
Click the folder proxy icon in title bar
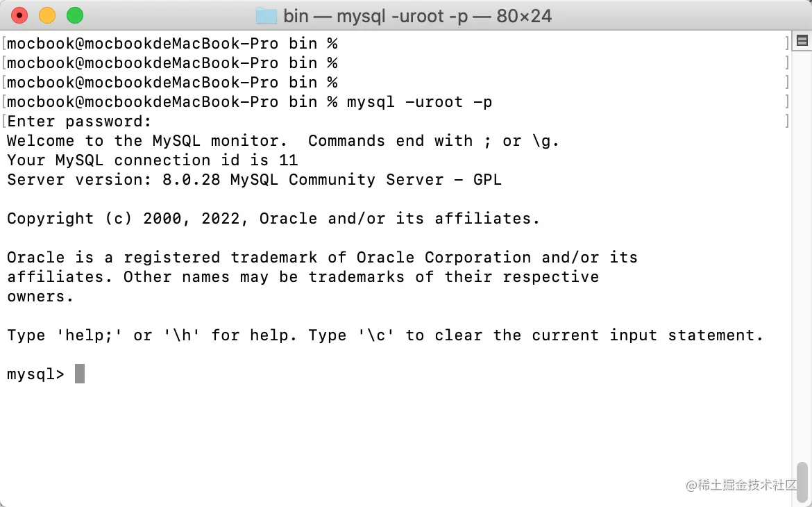point(266,15)
